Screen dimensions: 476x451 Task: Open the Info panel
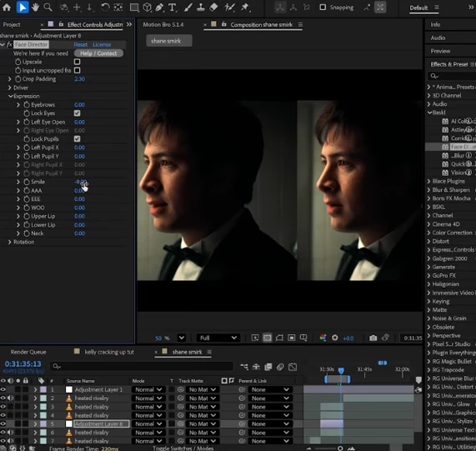tap(435, 24)
